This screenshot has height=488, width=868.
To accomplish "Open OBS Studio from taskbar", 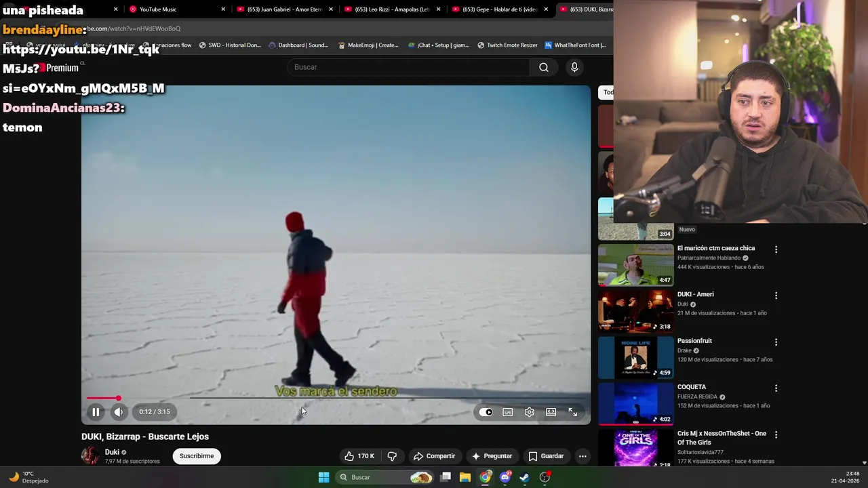I will point(545,477).
